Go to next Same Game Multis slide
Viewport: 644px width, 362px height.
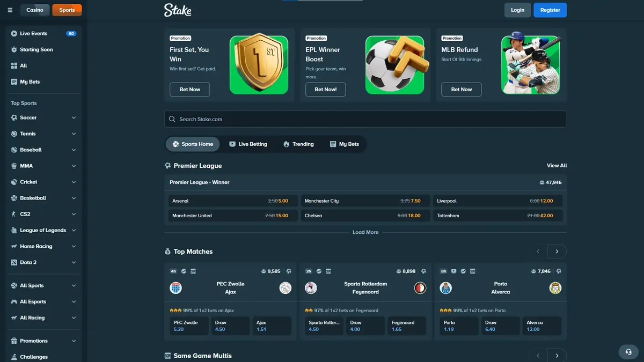coord(557,356)
